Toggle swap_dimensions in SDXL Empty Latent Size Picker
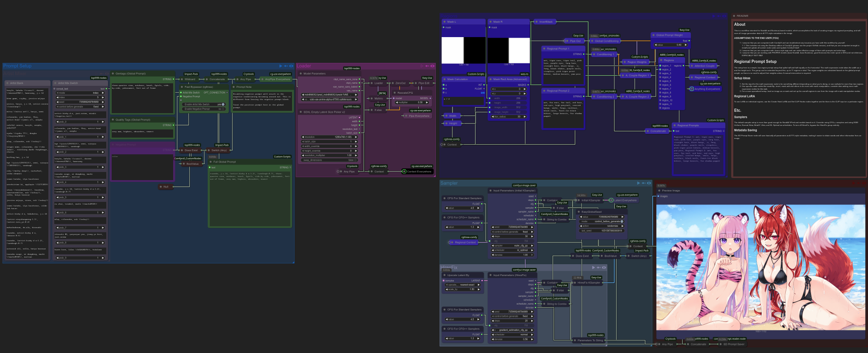Screen dimensions: 868x353 [329, 160]
